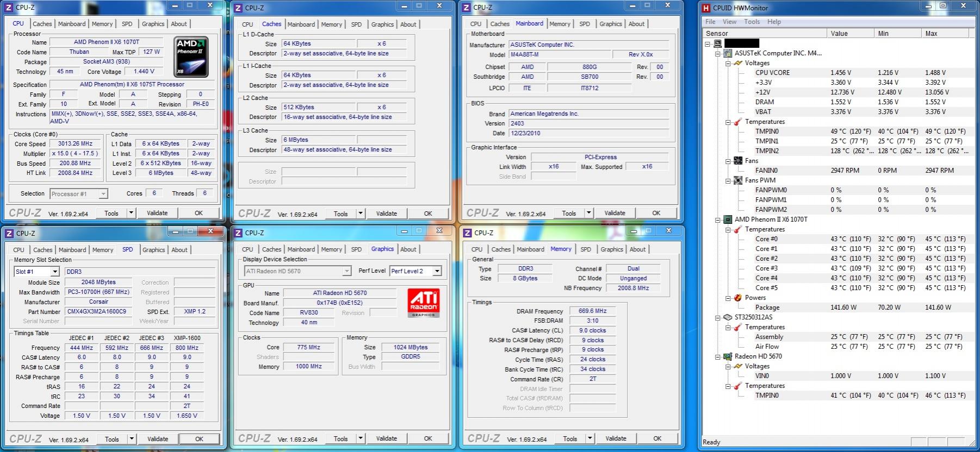This screenshot has width=980, height=452.
Task: Click the Radeon HD 5670 temperatures icon
Action: pyautogui.click(x=738, y=386)
